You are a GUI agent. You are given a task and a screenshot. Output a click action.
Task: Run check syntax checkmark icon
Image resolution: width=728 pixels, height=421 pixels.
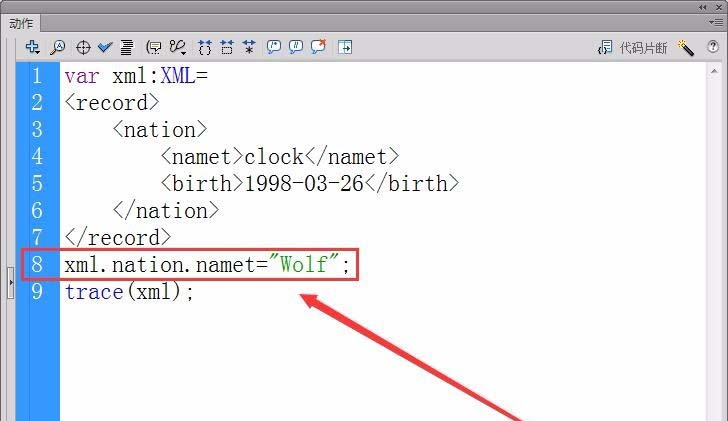point(105,47)
